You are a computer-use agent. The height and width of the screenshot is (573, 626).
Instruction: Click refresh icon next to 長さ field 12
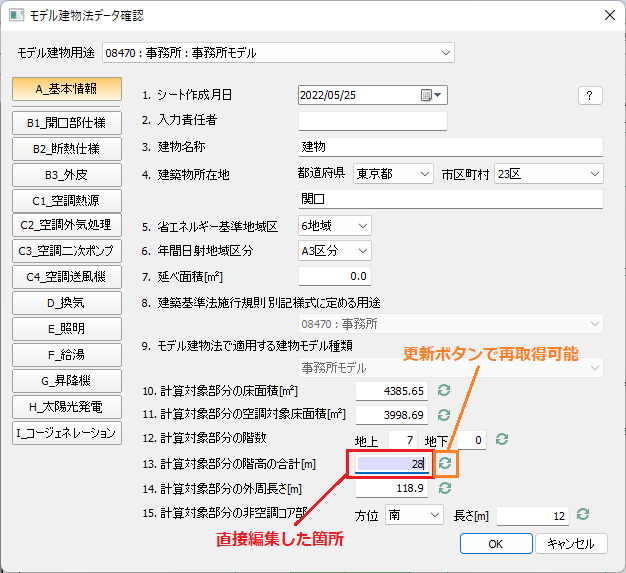[x=583, y=514]
